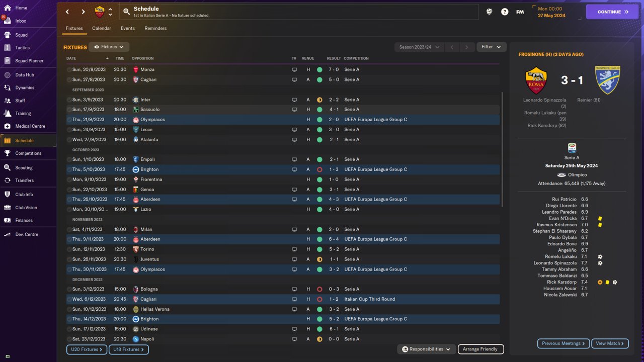Switch to the Calendar tab
The width and height of the screenshot is (644, 362).
click(x=102, y=28)
